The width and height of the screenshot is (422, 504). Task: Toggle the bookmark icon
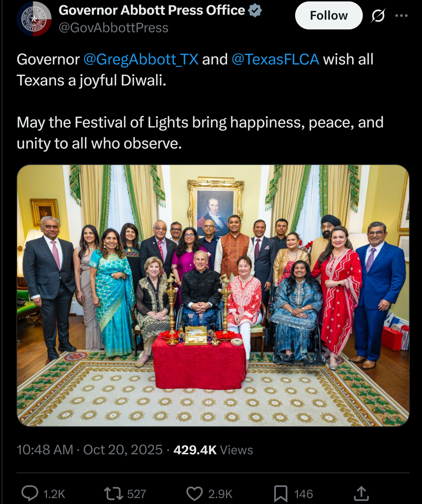280,494
